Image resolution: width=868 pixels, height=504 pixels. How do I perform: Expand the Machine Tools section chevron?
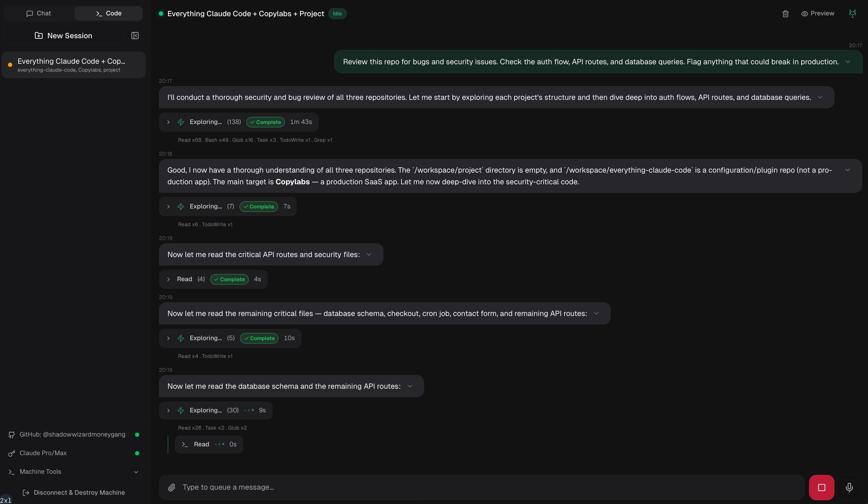(x=136, y=472)
